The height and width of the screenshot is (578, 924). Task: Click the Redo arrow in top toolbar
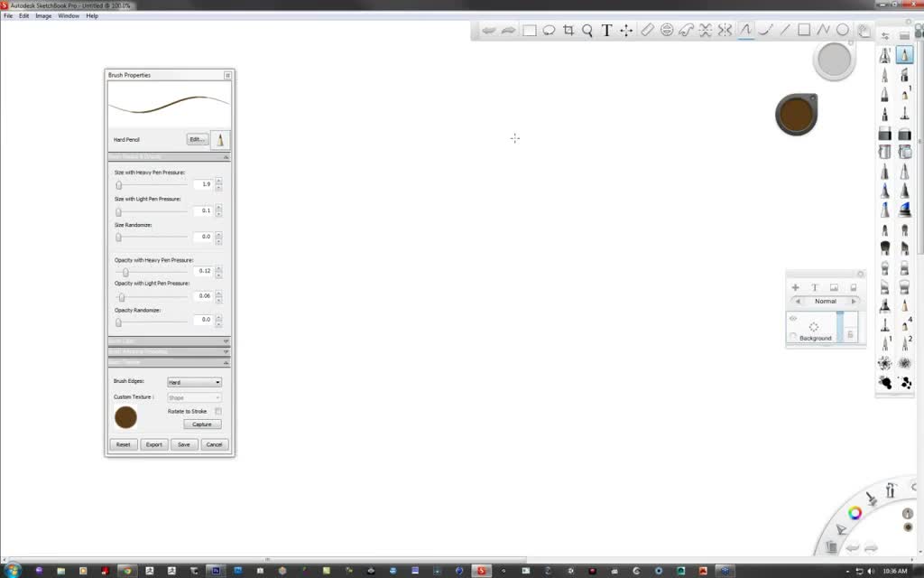[x=509, y=30]
